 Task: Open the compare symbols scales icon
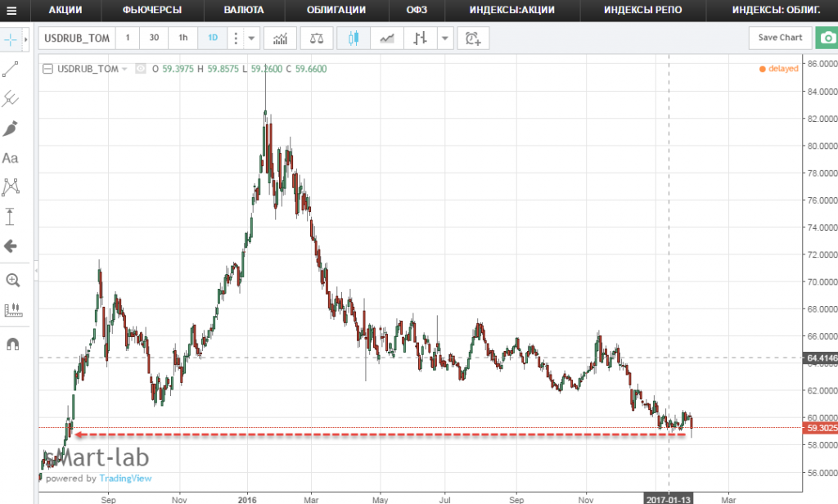coord(316,38)
